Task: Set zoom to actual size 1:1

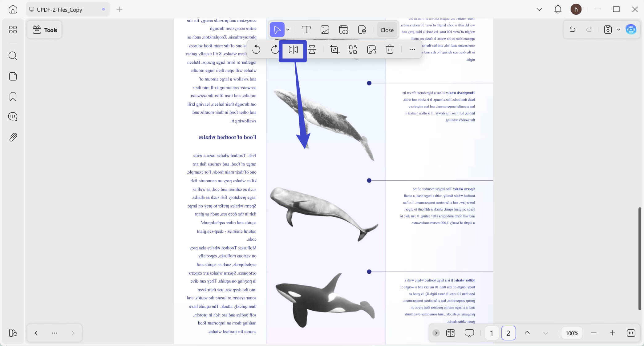Action: click(631, 333)
